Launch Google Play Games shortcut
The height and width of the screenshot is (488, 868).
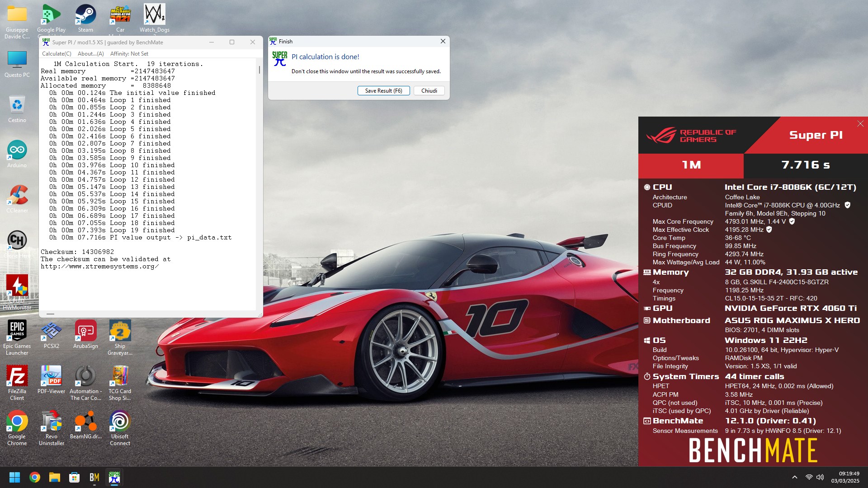tap(51, 19)
